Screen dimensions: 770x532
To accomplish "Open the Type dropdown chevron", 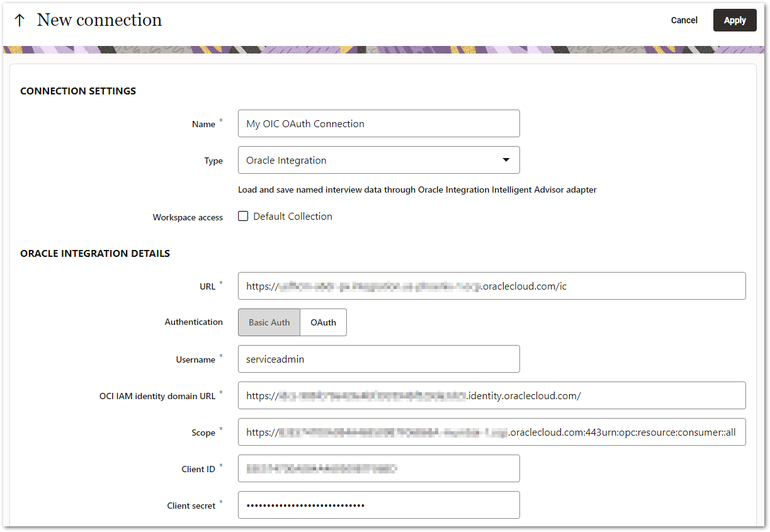I will (x=506, y=160).
